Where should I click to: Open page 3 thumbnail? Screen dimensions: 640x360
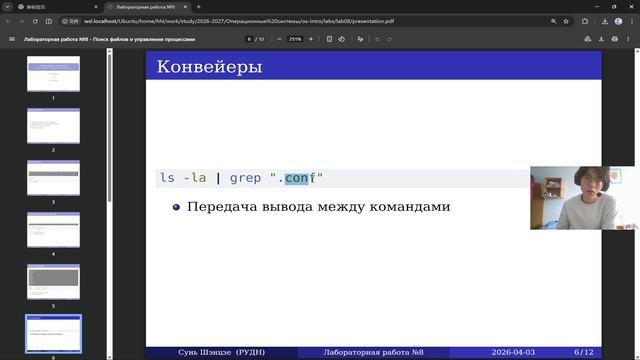coord(53,178)
